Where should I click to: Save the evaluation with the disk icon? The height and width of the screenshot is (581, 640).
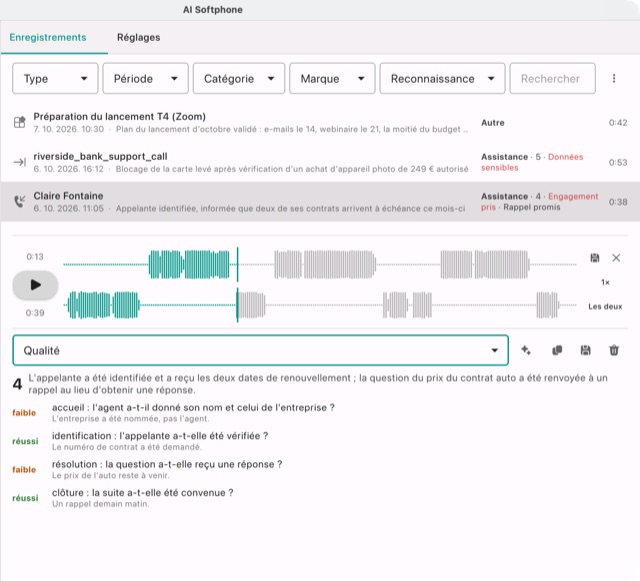click(x=585, y=350)
